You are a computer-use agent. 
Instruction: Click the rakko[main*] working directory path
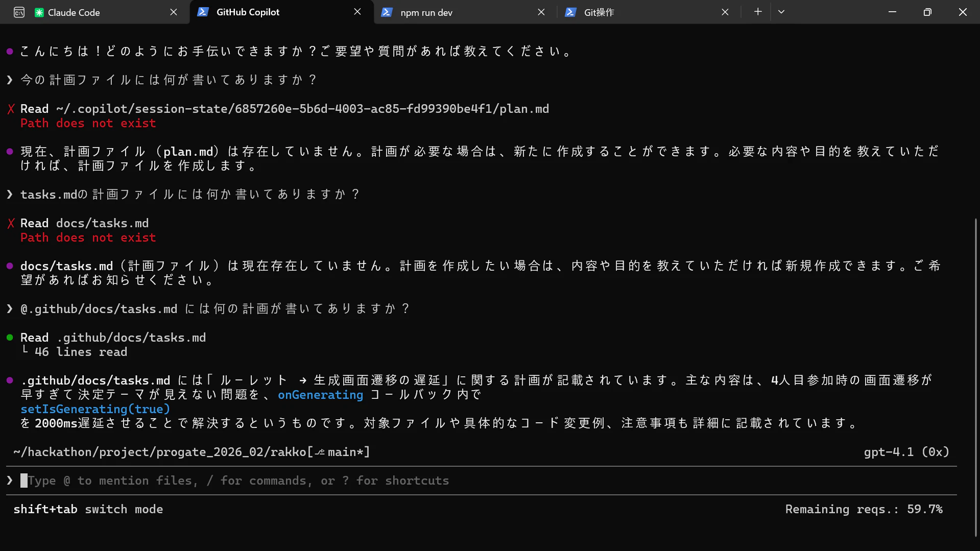pos(192,452)
